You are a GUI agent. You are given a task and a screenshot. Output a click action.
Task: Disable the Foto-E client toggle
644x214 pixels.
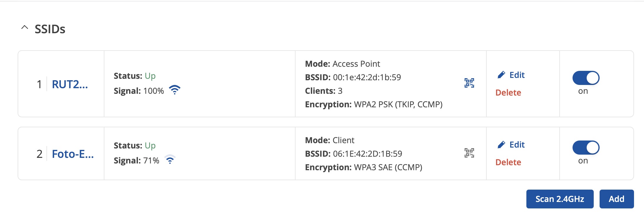586,148
